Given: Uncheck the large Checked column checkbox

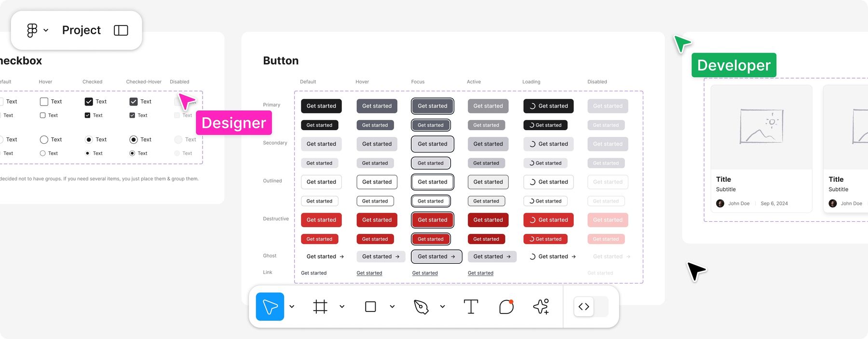Looking at the screenshot, I should (89, 102).
